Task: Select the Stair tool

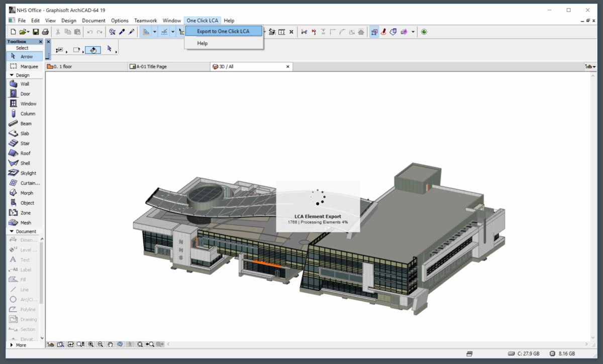Action: tap(24, 144)
